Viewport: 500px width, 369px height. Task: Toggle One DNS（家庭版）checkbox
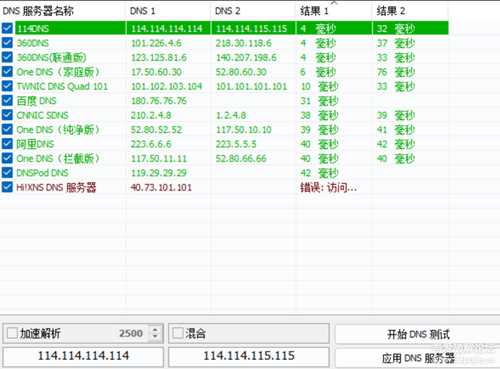7,71
